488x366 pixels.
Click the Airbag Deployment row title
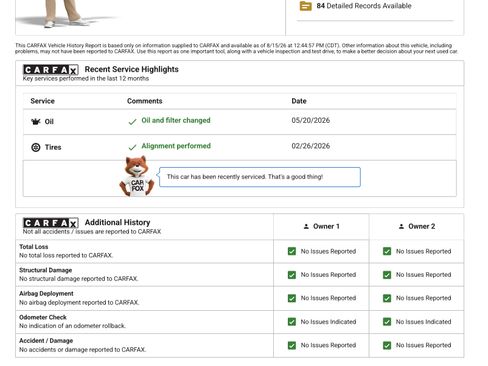point(46,294)
